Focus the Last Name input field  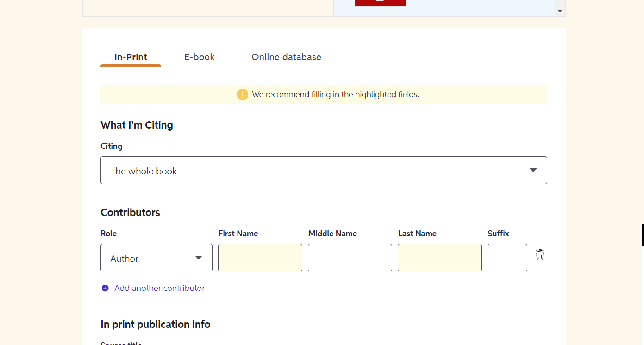[x=440, y=258]
